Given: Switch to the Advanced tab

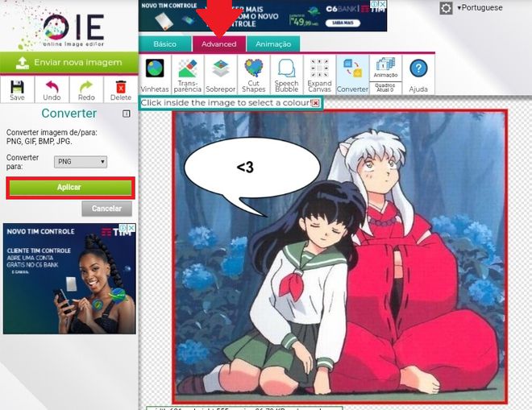Looking at the screenshot, I should 218,44.
